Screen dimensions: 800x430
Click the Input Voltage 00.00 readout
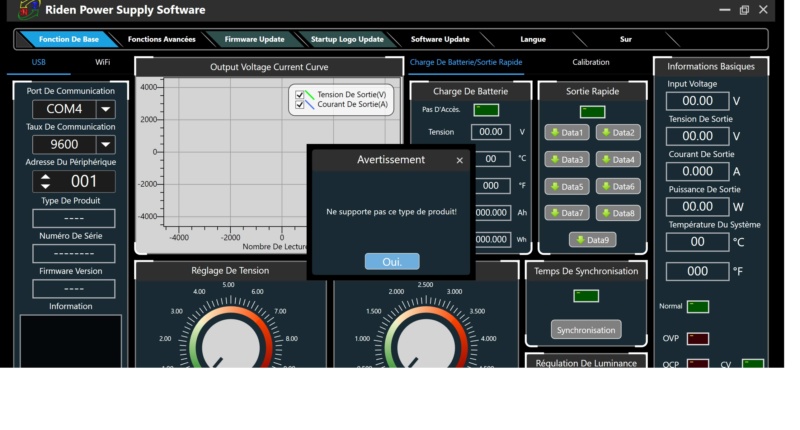tap(697, 101)
